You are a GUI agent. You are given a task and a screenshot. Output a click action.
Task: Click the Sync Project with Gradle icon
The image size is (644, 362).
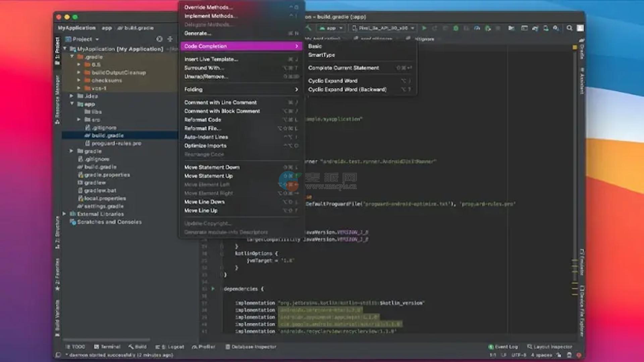[535, 28]
